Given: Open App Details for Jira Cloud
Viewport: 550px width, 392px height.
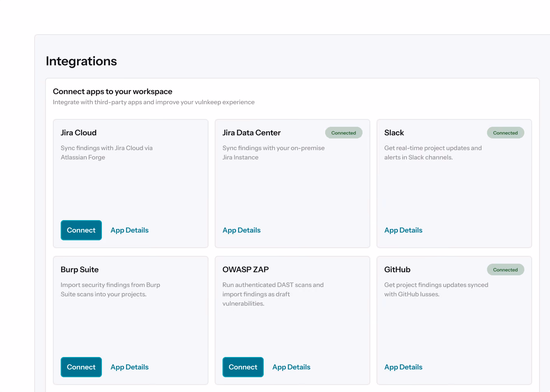Looking at the screenshot, I should 130,230.
